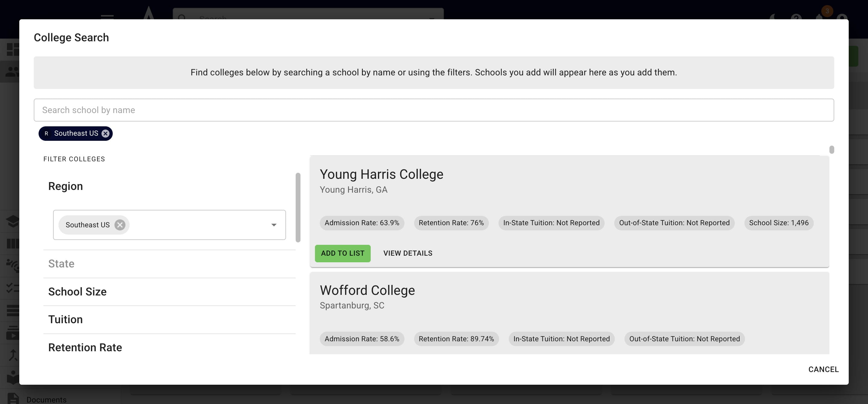
Task: Click the background top search bar
Action: 308,14
